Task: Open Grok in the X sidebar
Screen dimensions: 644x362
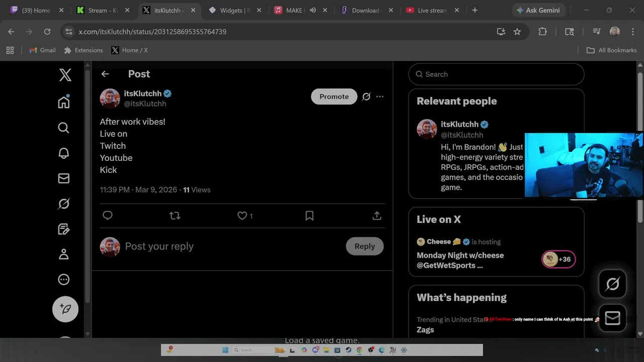Action: pos(63,204)
